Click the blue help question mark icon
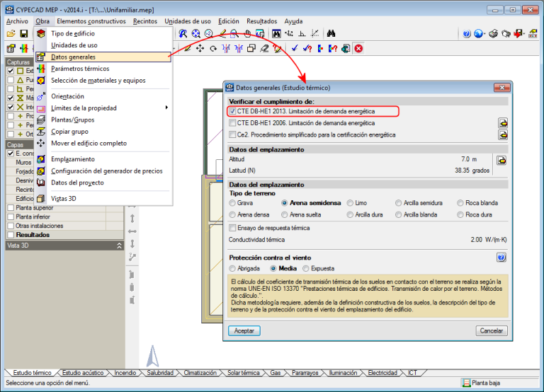Screen dimensions: 544x392 [466, 34]
